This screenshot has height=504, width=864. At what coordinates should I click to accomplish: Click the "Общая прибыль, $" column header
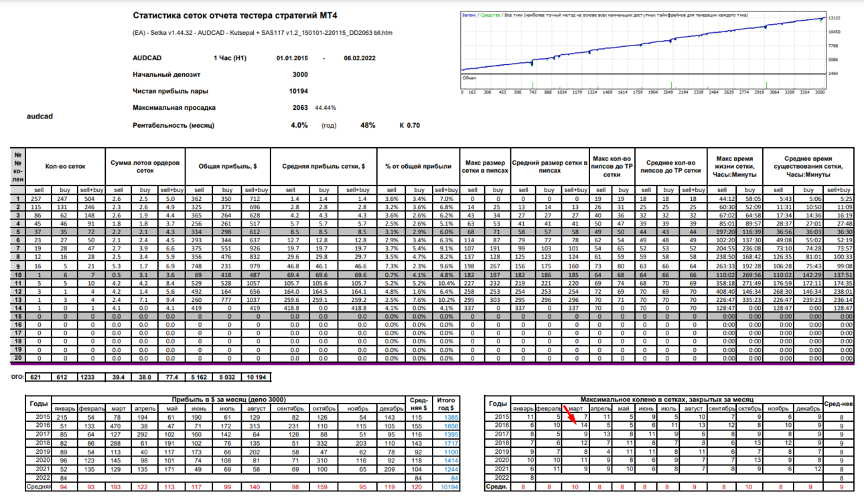(x=227, y=166)
